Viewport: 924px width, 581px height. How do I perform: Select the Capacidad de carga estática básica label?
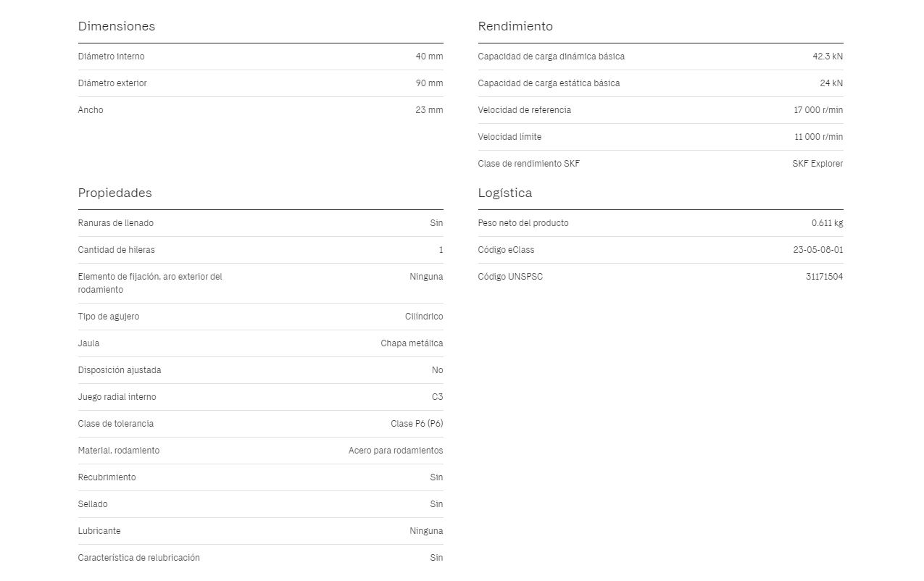click(549, 83)
